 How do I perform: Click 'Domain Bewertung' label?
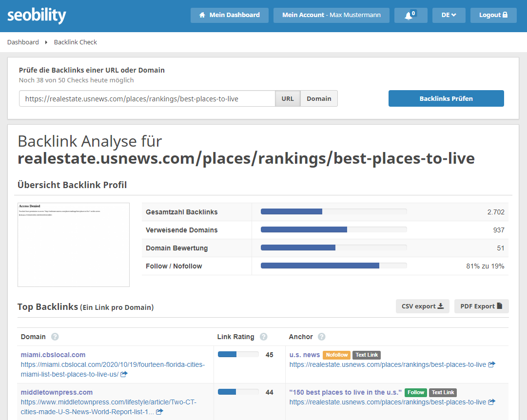[177, 248]
